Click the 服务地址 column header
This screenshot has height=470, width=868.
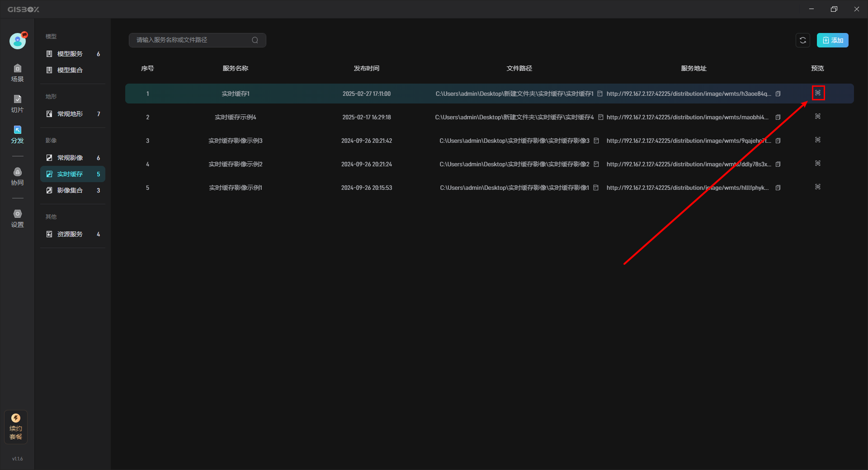click(x=694, y=68)
